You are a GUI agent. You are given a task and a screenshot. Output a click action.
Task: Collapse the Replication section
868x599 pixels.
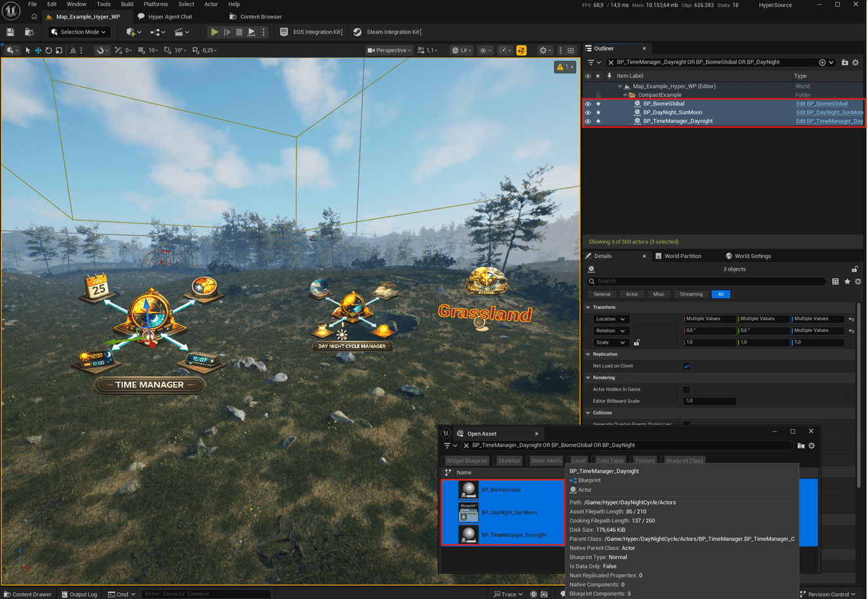pos(588,354)
